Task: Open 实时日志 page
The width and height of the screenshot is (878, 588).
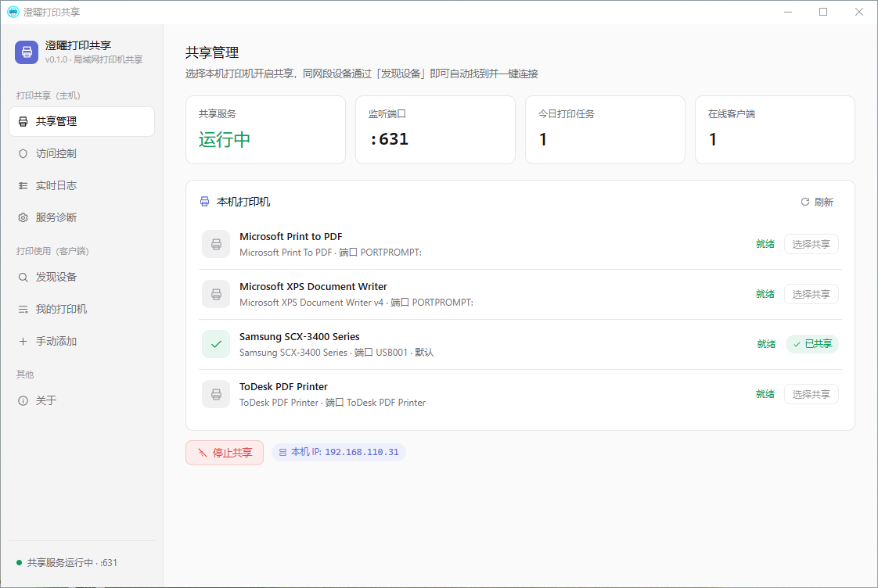Action: point(81,185)
